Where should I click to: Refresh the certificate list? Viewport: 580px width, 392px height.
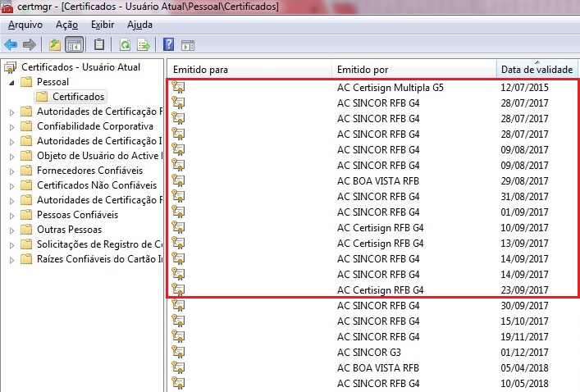126,45
